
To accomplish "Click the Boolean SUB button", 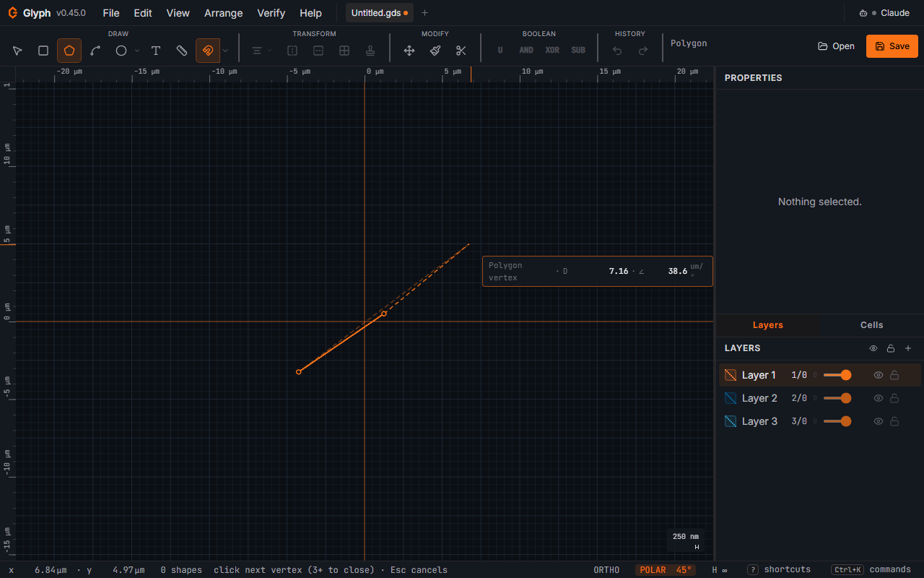I will (578, 51).
